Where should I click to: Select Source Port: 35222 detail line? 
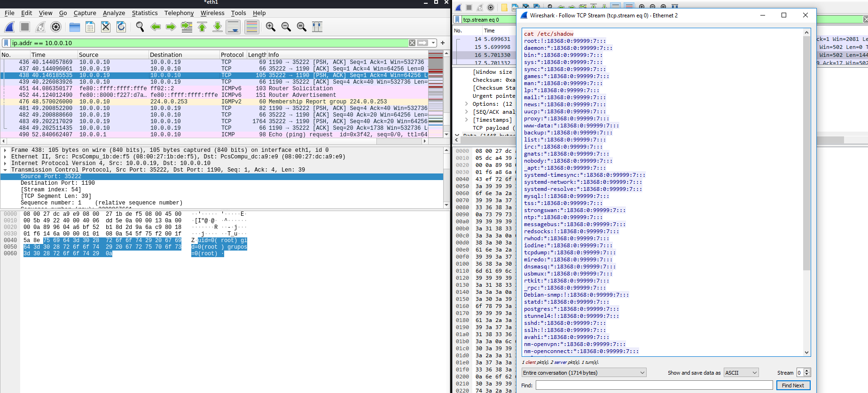[x=222, y=177]
